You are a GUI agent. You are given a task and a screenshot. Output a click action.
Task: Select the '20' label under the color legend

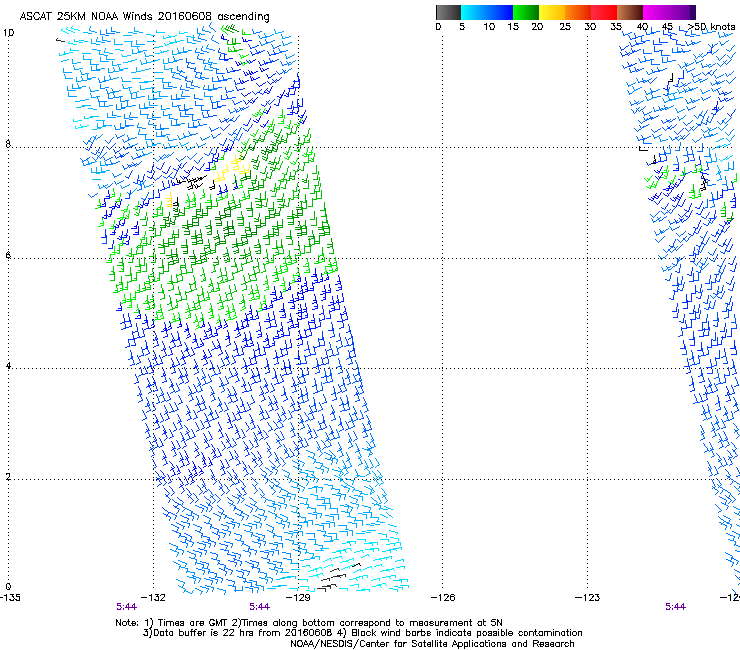click(x=537, y=27)
